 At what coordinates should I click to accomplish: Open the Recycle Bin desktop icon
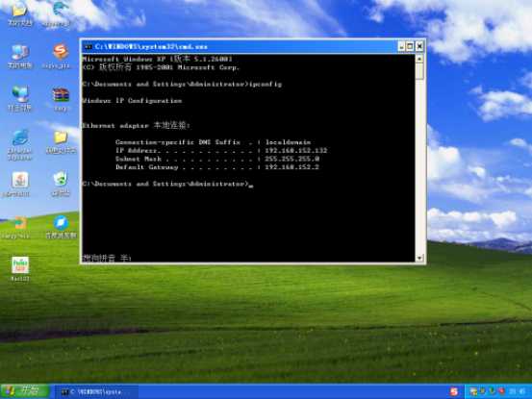tap(61, 184)
